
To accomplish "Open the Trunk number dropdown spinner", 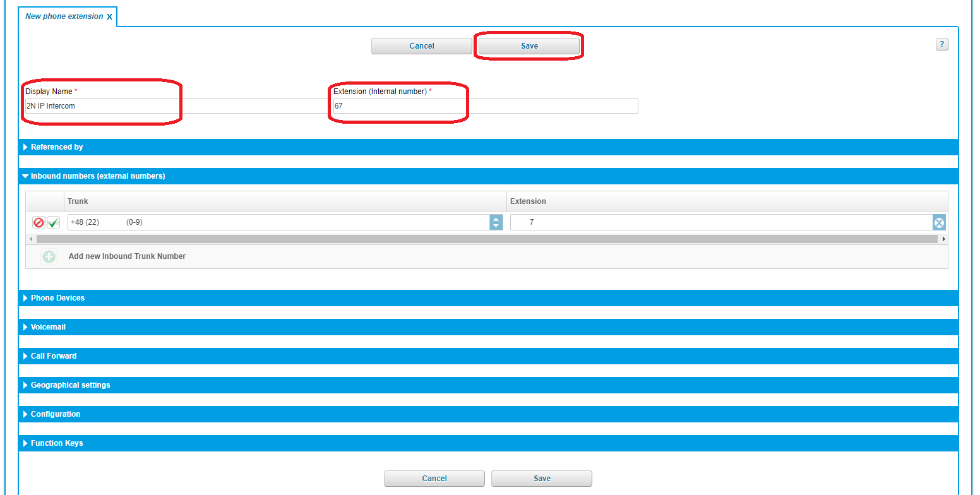I will (496, 223).
